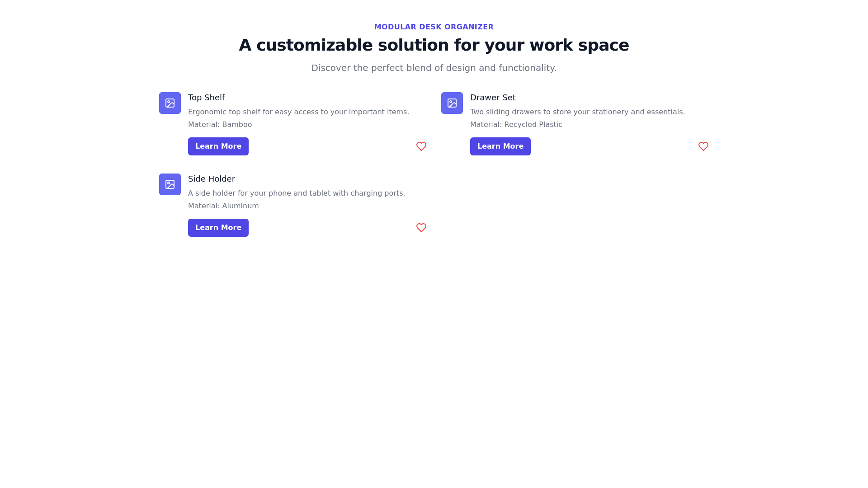Click the Drawer Set image icon

452,103
